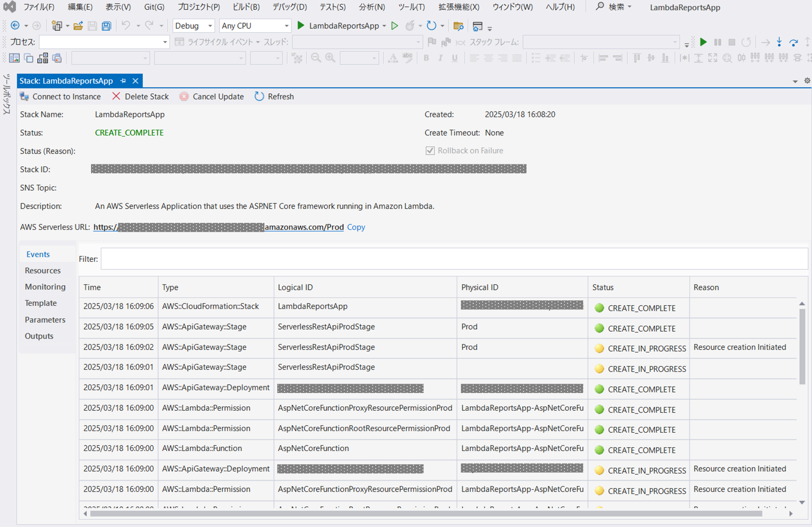Copy the AWS Serverless URL
812x527 pixels.
(x=356, y=227)
